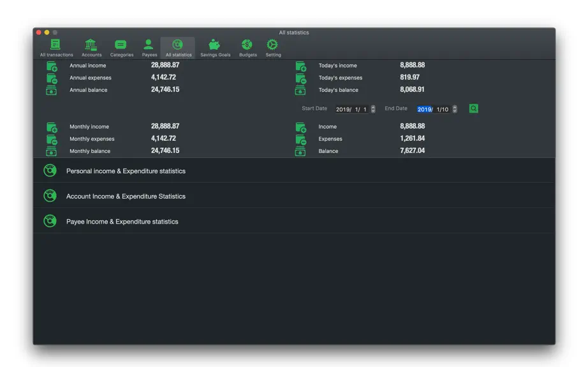
Task: Click the Monthly balance label
Action: pos(90,151)
